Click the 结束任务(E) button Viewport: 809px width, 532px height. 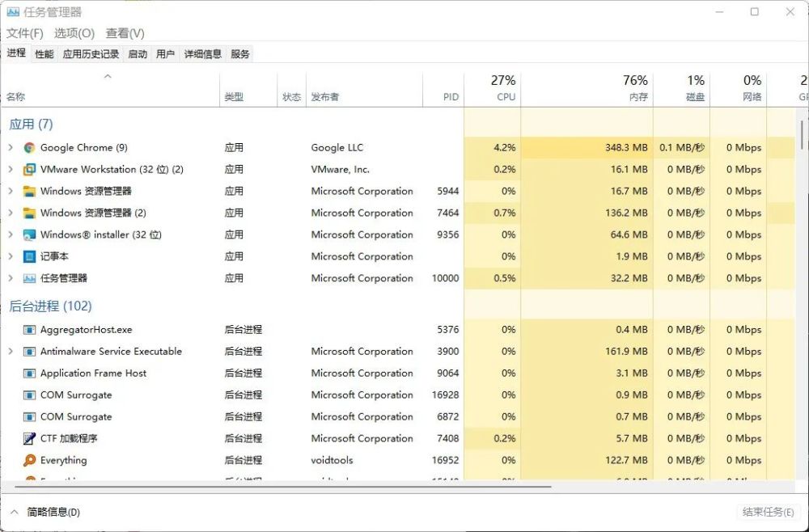[x=769, y=512]
